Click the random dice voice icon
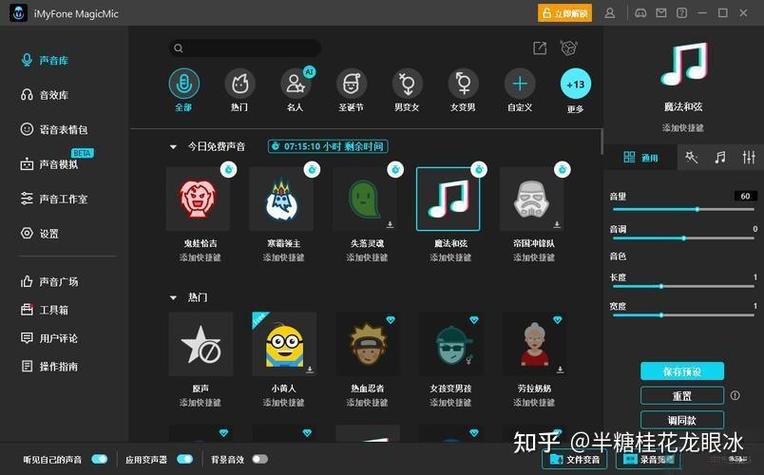Image resolution: width=764 pixels, height=475 pixels. tap(569, 48)
